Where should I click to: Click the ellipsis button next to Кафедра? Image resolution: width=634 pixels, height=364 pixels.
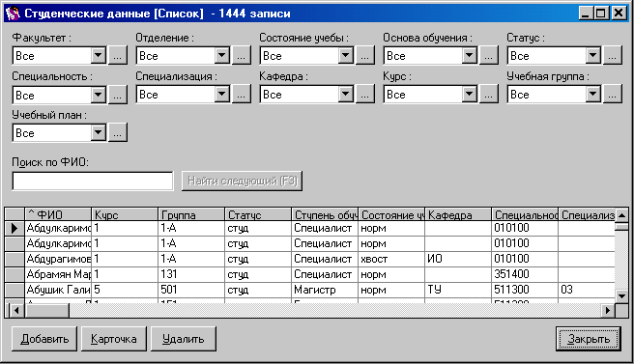click(364, 94)
